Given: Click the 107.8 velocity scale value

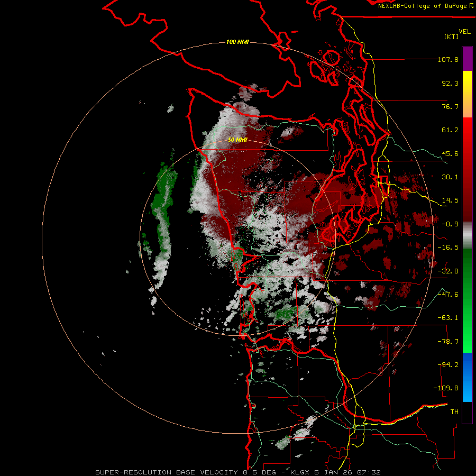Looking at the screenshot, I should (x=448, y=59).
